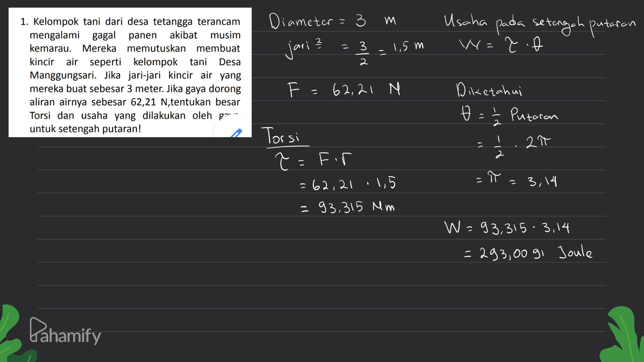Click "1. Kelompok tani dari desa tetangga terancam"
The image size is (644, 362).
click(x=130, y=22)
